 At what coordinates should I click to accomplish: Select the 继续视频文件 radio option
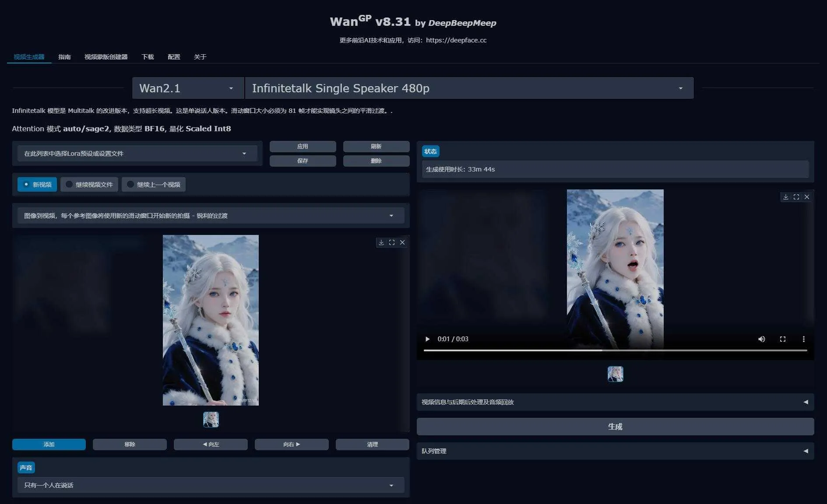(89, 185)
